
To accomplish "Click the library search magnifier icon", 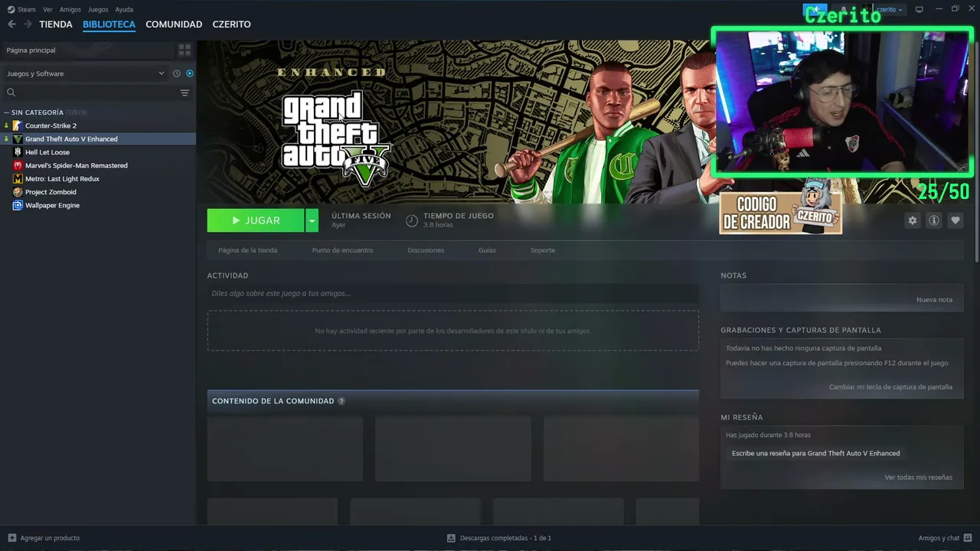I will point(11,93).
